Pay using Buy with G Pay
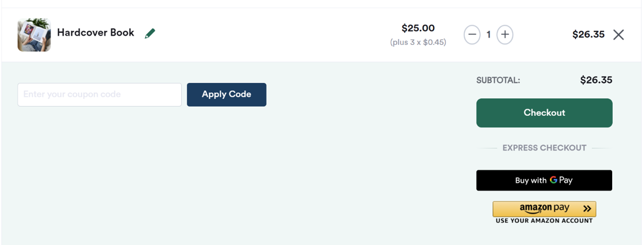Viewport: 644px width, 245px height. tap(544, 180)
